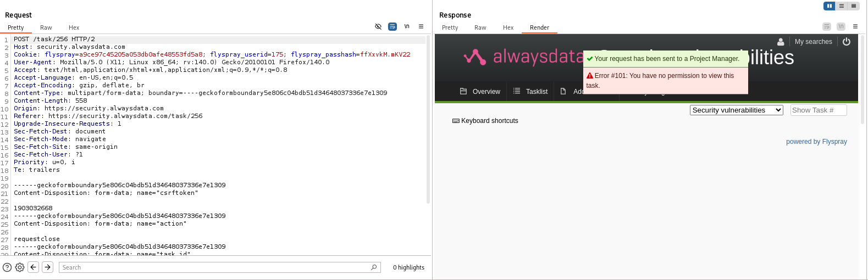The image size is (868, 280).
Task: Open the help question mark icon
Action: pyautogui.click(x=7, y=267)
